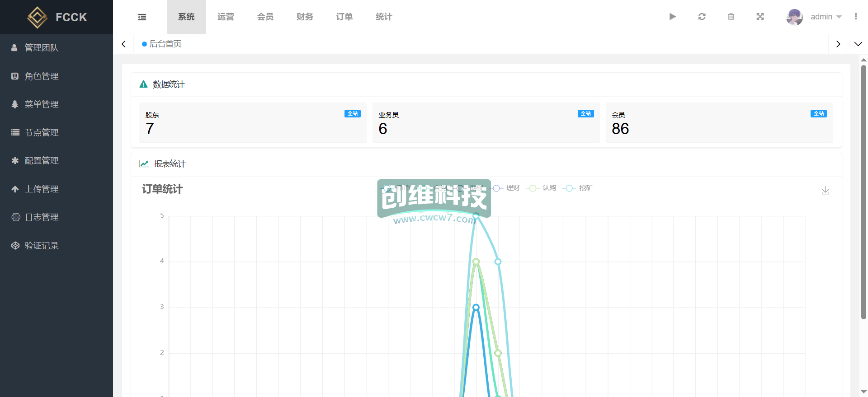The height and width of the screenshot is (397, 868).
Task: Open the 后台首页 tab
Action: tap(162, 44)
